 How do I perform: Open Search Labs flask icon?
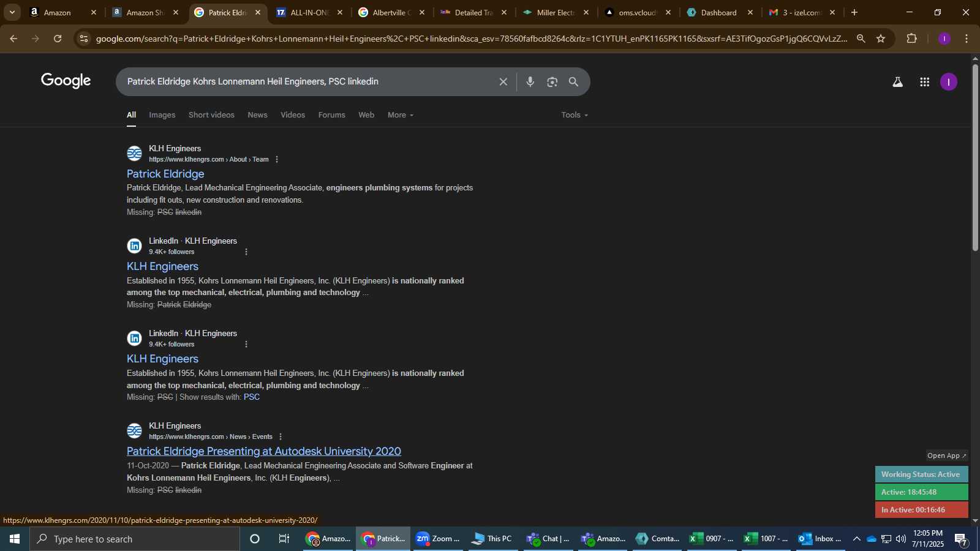tap(897, 81)
